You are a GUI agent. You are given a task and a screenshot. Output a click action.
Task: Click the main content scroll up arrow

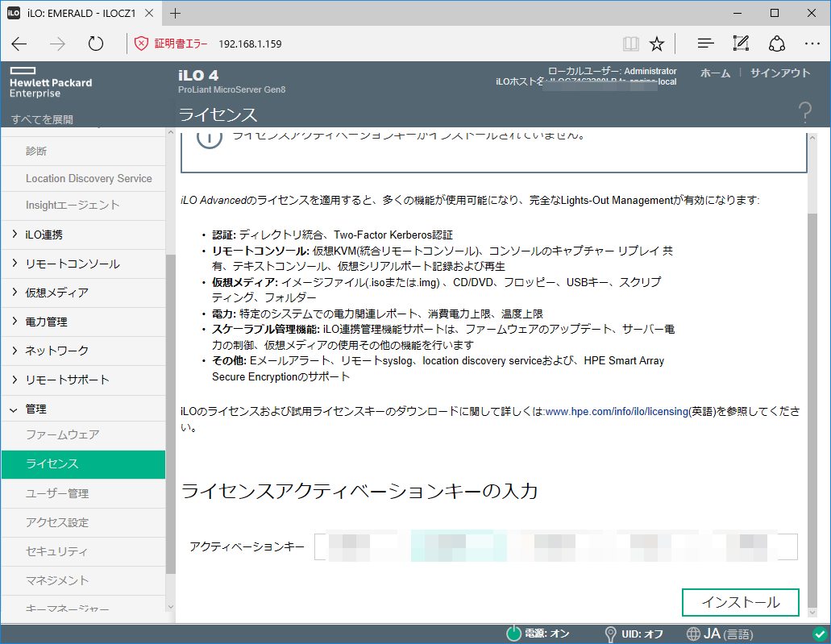(812, 138)
